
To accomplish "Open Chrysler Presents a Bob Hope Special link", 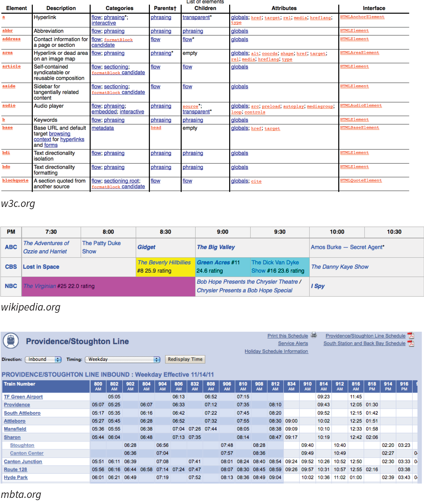I will [245, 291].
